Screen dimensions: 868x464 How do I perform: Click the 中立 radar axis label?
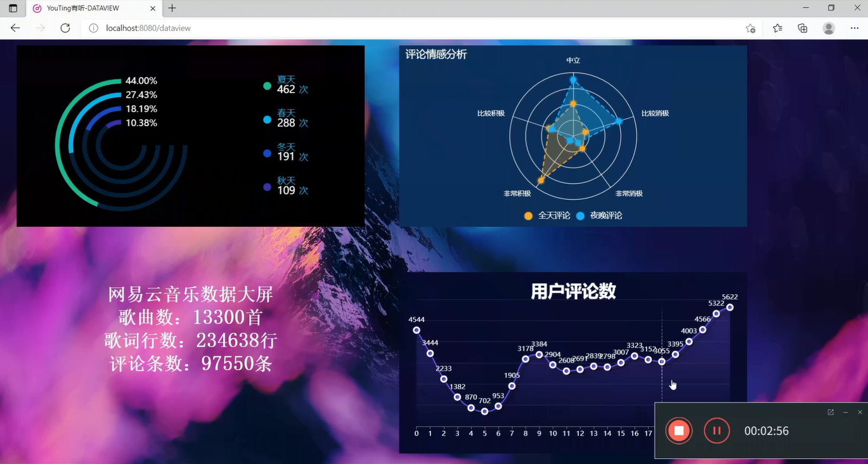coord(573,60)
